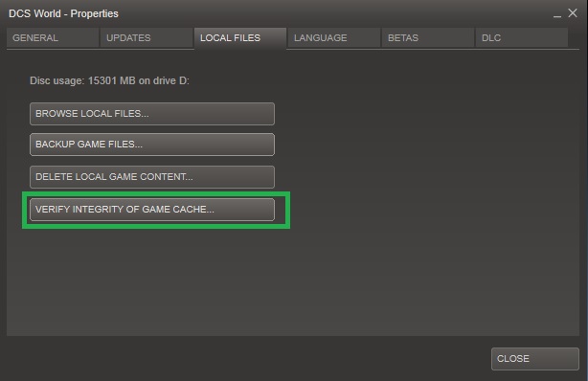The image size is (588, 381).
Task: Verify integrity of game cache
Action: pyautogui.click(x=152, y=210)
